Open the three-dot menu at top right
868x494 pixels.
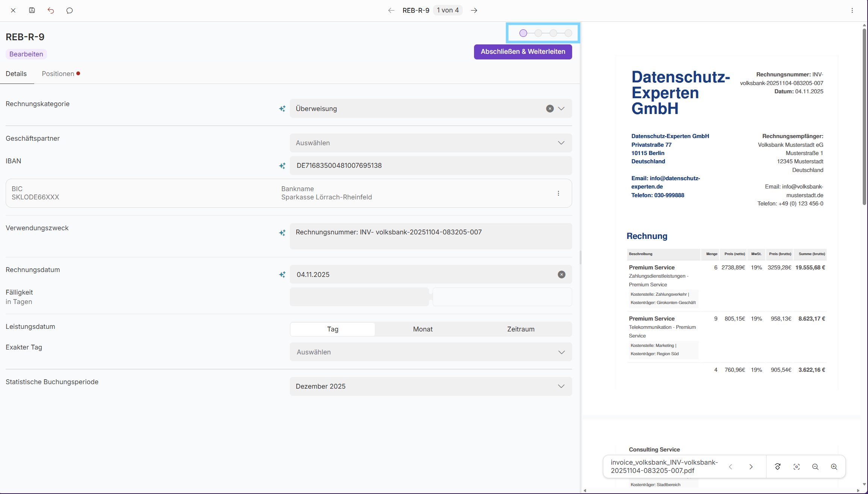852,10
